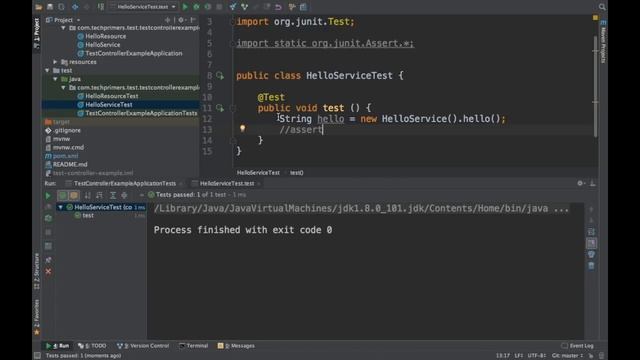Viewport: 640px width, 360px height.
Task: Click Rerun green arrow in Run panel
Action: click(x=48, y=196)
